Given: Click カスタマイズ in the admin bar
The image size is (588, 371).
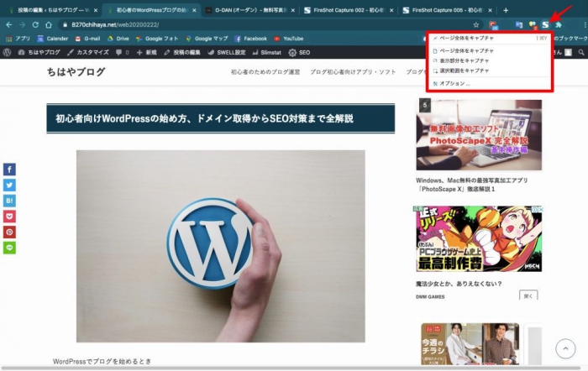Looking at the screenshot, I should coord(87,53).
